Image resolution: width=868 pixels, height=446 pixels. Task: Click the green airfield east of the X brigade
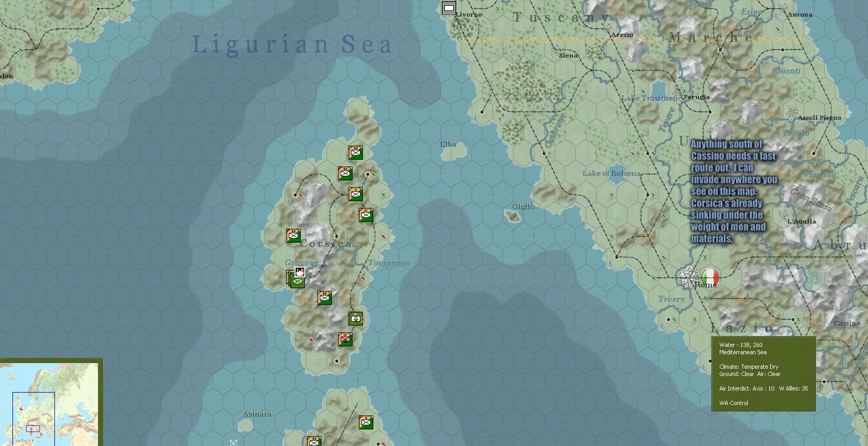(x=384, y=196)
